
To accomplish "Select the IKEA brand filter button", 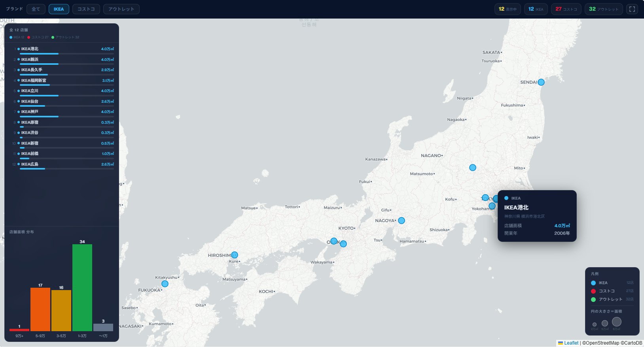I will point(59,9).
